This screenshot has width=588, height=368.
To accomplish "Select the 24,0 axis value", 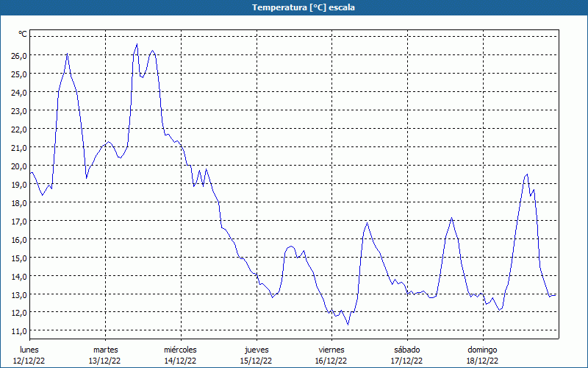I will 18,93.
